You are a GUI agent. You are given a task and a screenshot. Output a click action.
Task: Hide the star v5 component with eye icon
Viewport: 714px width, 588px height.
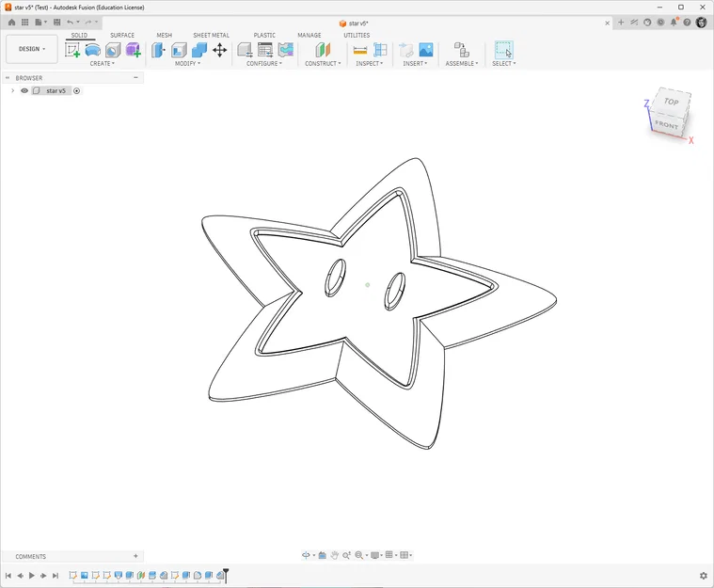tap(24, 90)
